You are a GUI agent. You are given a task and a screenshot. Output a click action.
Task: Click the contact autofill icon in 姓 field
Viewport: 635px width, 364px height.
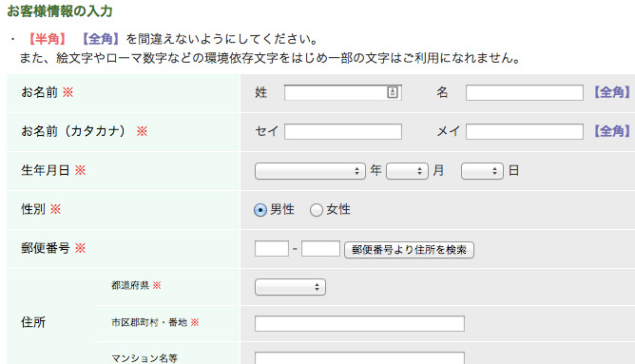click(x=393, y=92)
